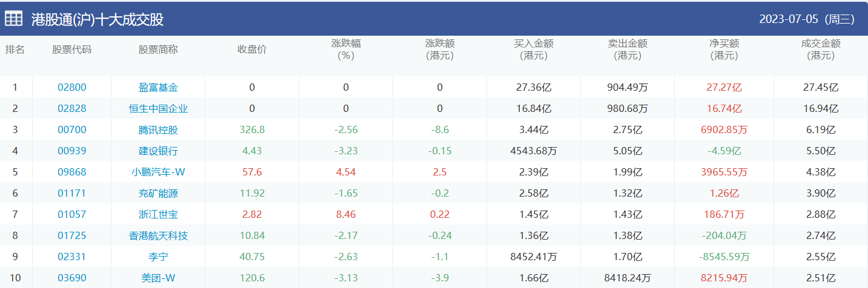Screen dimensions: 868x288
Task: Open 恒生中国企业 stock page
Action: coord(158,109)
